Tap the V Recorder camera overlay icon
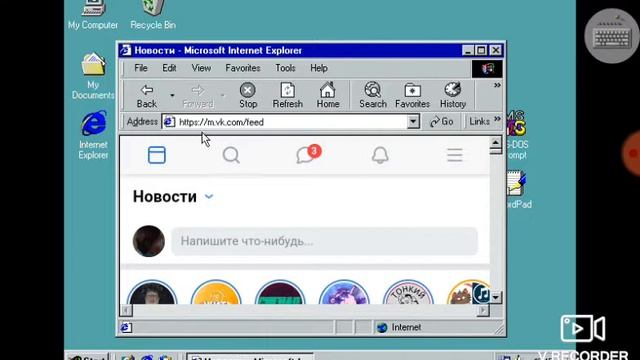This screenshot has width=640, height=360. point(582,328)
